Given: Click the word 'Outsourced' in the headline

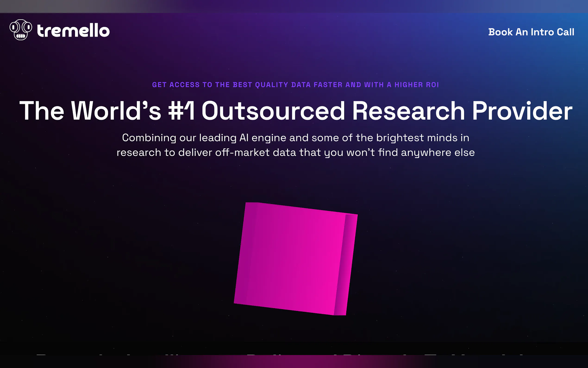Looking at the screenshot, I should [273, 111].
